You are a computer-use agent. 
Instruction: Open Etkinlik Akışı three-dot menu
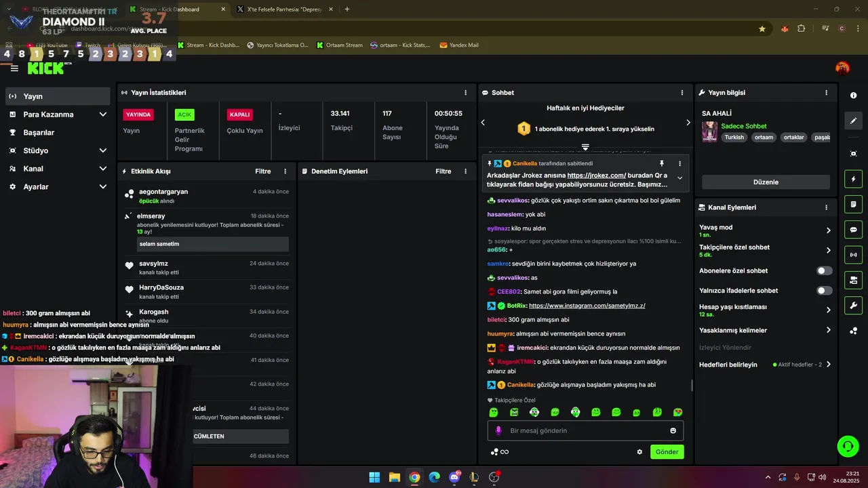tap(285, 171)
